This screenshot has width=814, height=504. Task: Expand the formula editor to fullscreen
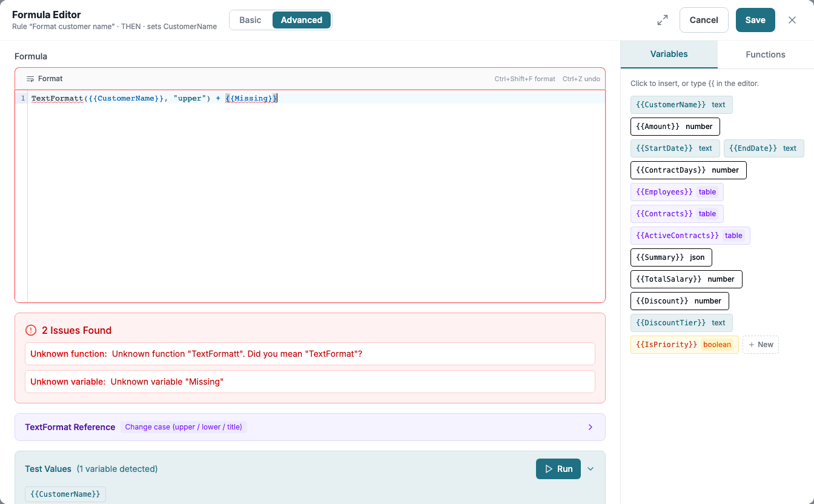pyautogui.click(x=663, y=20)
